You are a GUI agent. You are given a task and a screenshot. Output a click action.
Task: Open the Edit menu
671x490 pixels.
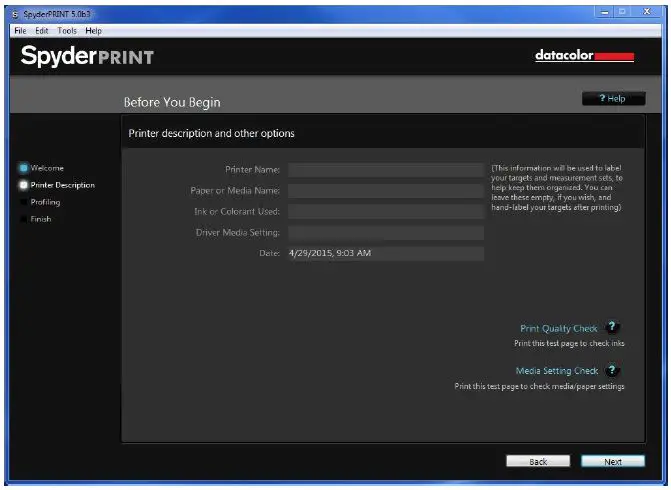click(42, 31)
